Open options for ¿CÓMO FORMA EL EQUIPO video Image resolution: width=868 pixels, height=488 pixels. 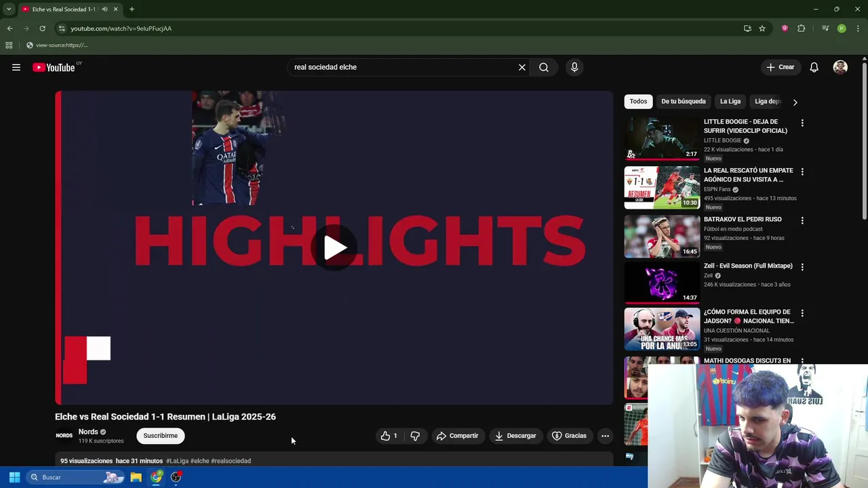pyautogui.click(x=802, y=314)
